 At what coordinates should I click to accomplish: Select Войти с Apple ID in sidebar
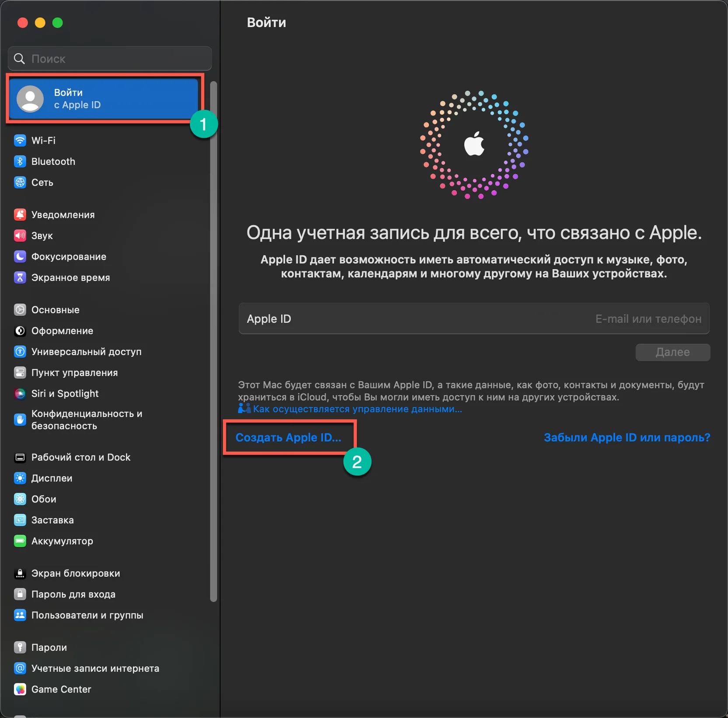click(x=105, y=99)
